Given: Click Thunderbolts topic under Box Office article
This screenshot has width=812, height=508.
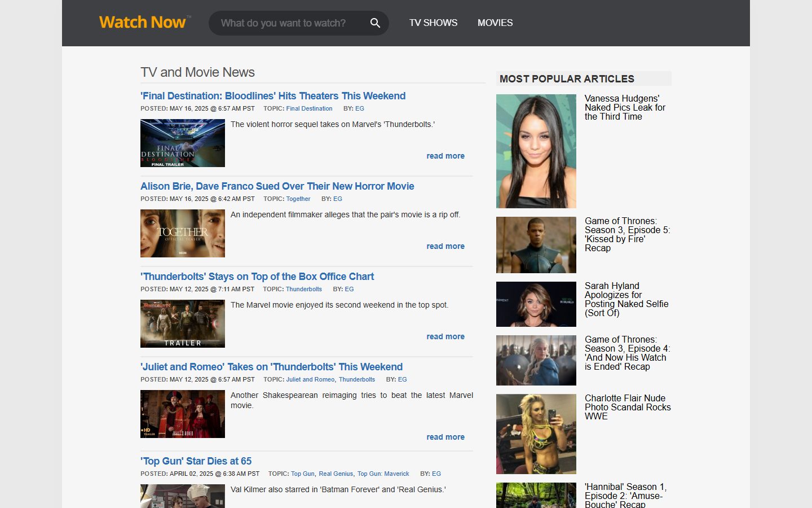Looking at the screenshot, I should (x=303, y=289).
